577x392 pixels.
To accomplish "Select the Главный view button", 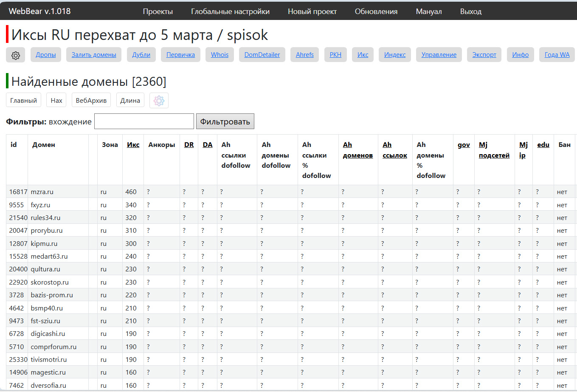I will (23, 101).
